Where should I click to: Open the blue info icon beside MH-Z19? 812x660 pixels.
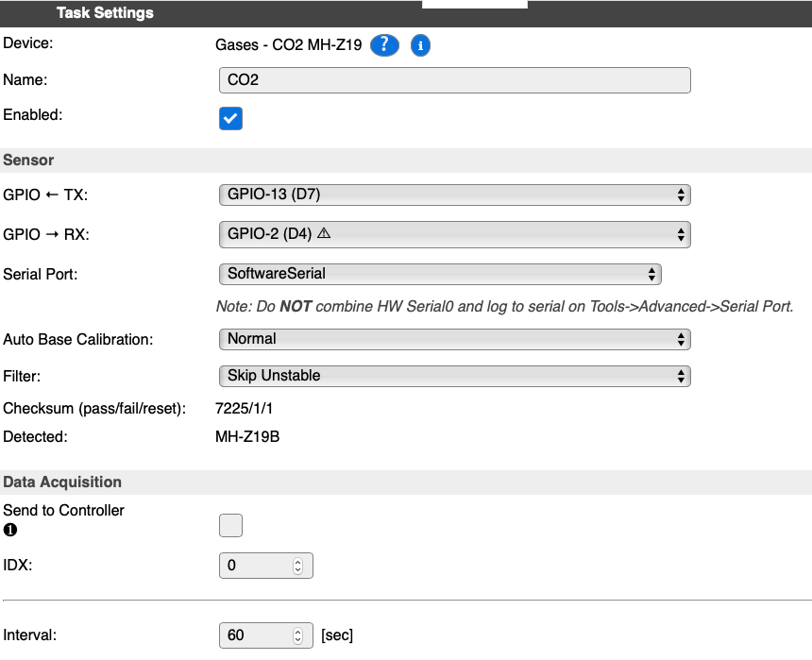pos(420,45)
